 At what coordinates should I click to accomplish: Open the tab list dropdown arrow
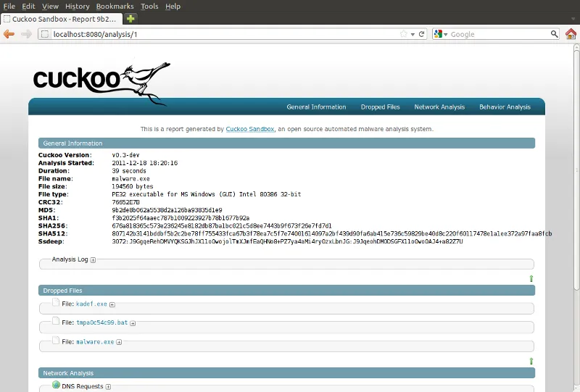(x=573, y=19)
